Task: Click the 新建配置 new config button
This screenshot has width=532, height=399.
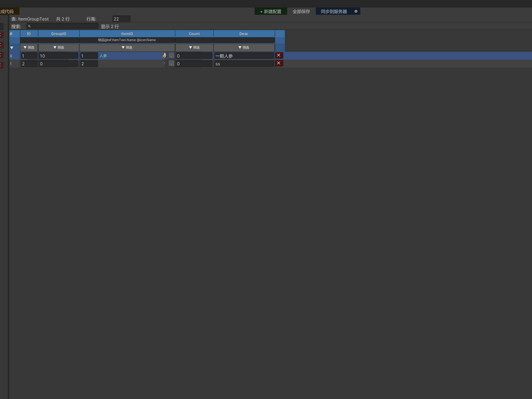Action: tap(271, 11)
